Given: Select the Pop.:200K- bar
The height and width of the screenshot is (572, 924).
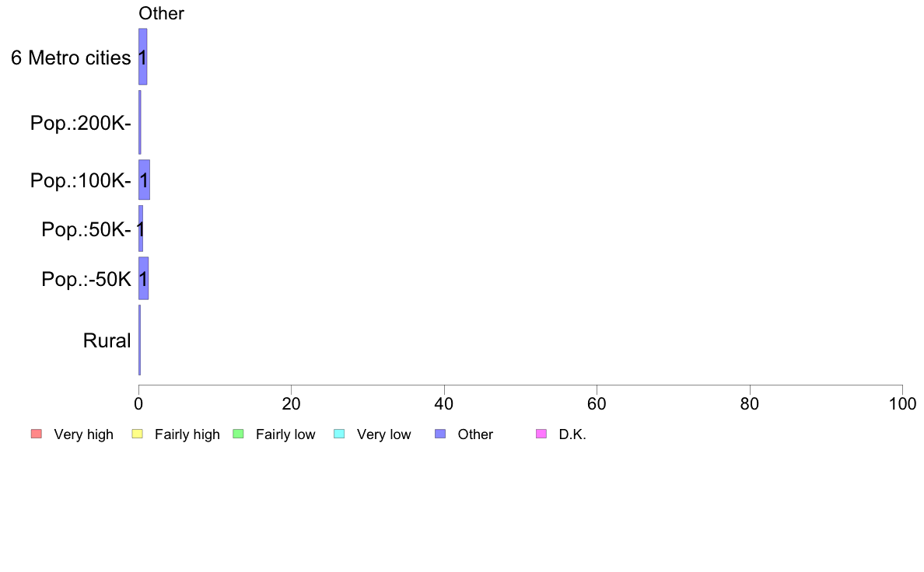Looking at the screenshot, I should click(140, 122).
